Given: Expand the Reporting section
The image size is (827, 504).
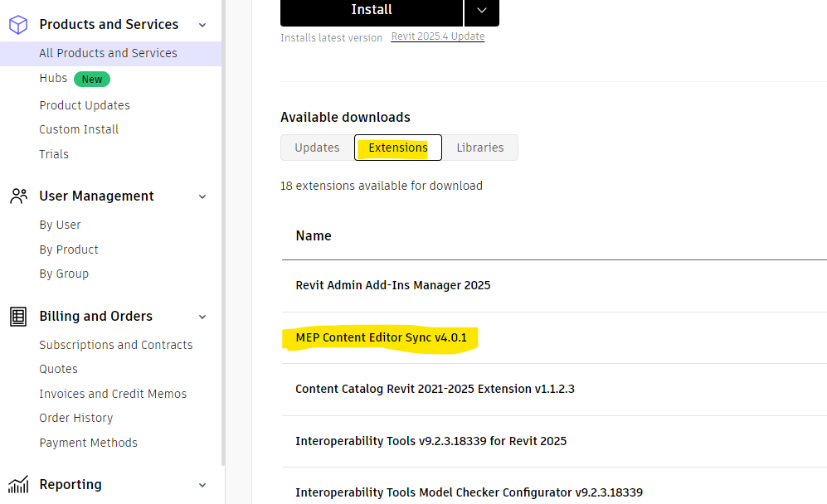Looking at the screenshot, I should click(x=202, y=485).
